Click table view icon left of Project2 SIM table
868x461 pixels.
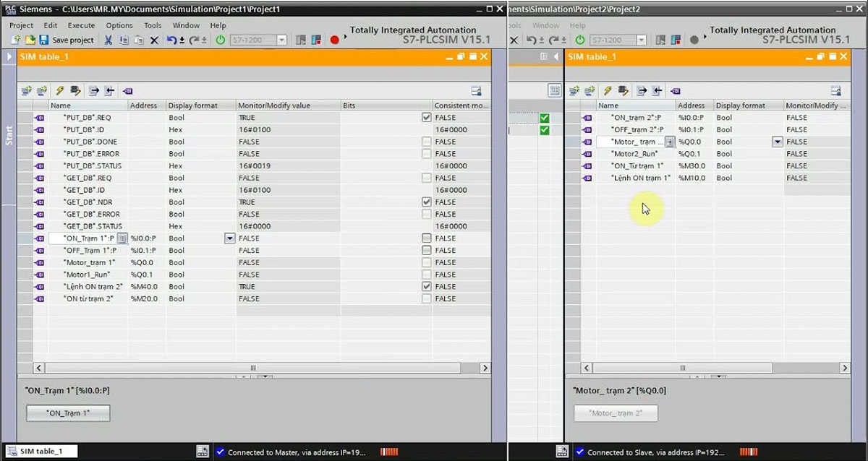(x=554, y=90)
